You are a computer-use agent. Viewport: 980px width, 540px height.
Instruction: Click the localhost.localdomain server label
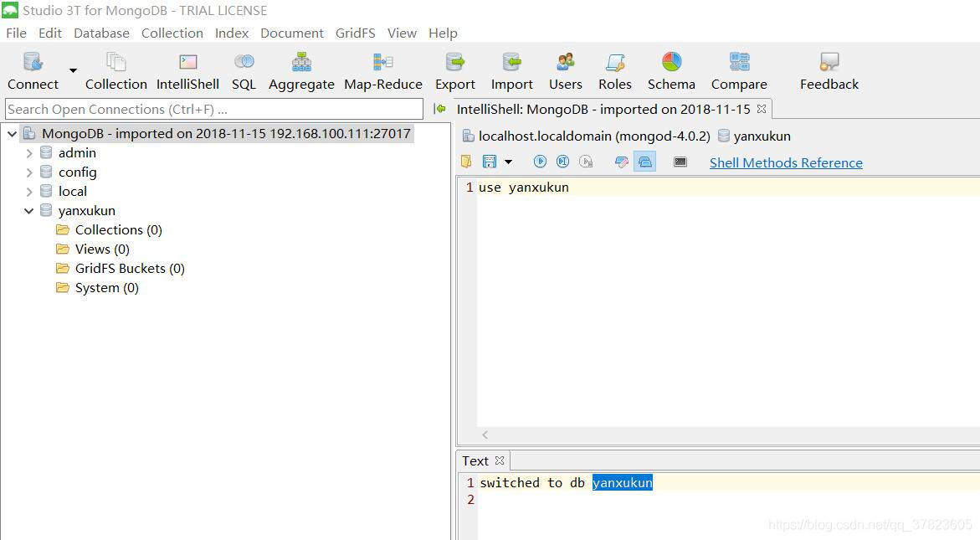coord(593,136)
